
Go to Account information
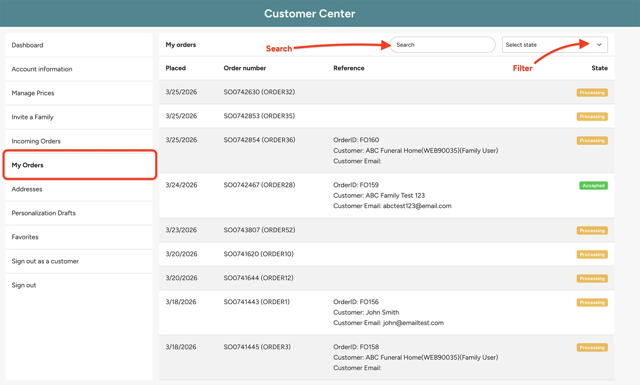pos(79,69)
